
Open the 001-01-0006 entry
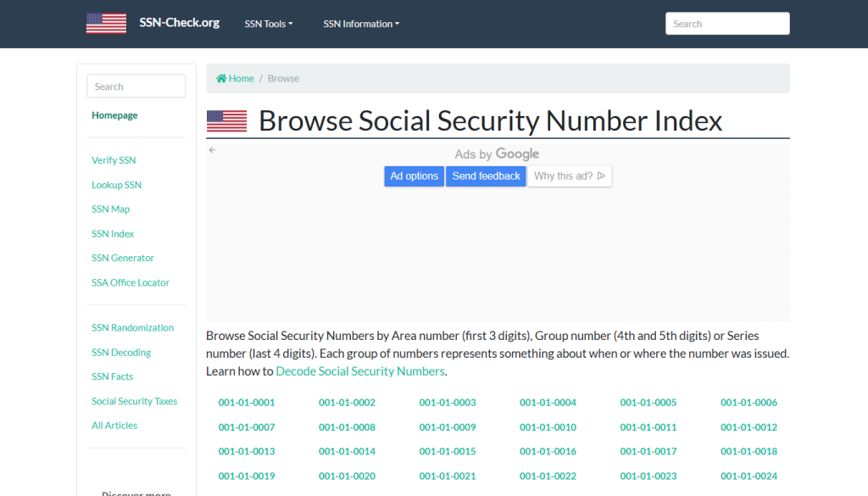749,403
